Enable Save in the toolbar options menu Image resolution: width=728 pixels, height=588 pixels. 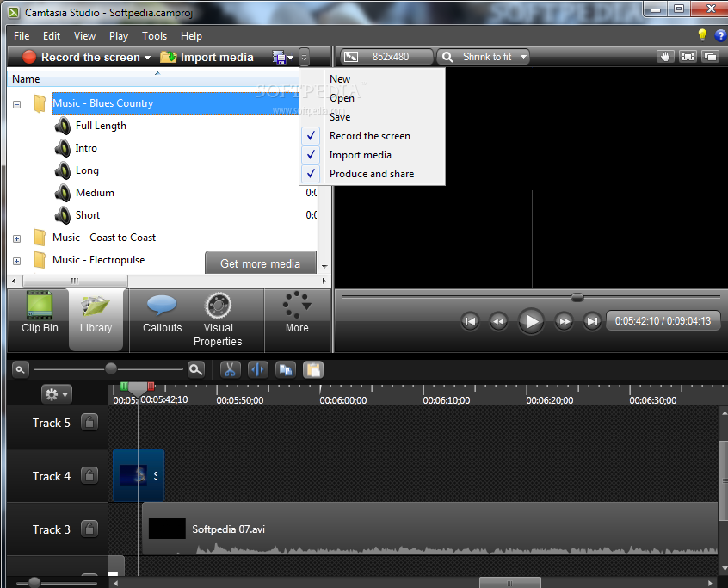[373, 117]
